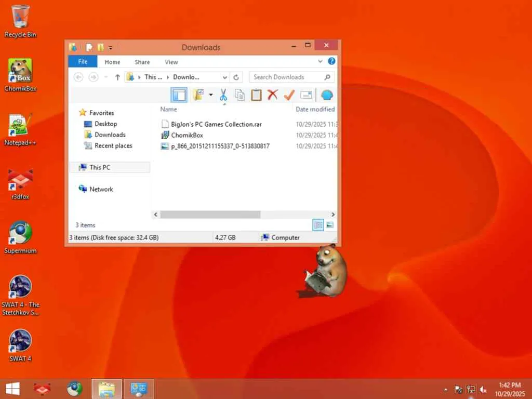Click the orange checkmark Properties icon
The height and width of the screenshot is (399, 532).
click(289, 95)
